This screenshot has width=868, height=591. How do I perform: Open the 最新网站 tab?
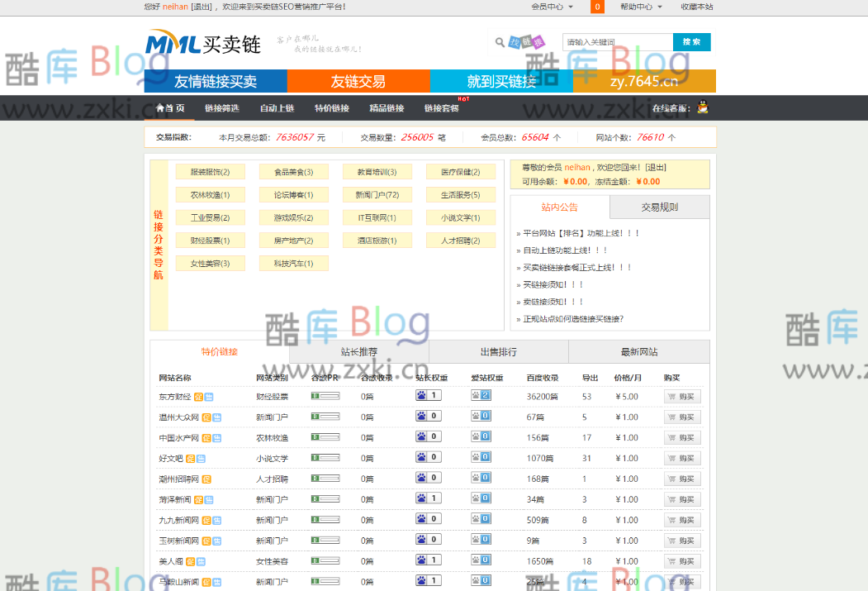click(x=639, y=351)
